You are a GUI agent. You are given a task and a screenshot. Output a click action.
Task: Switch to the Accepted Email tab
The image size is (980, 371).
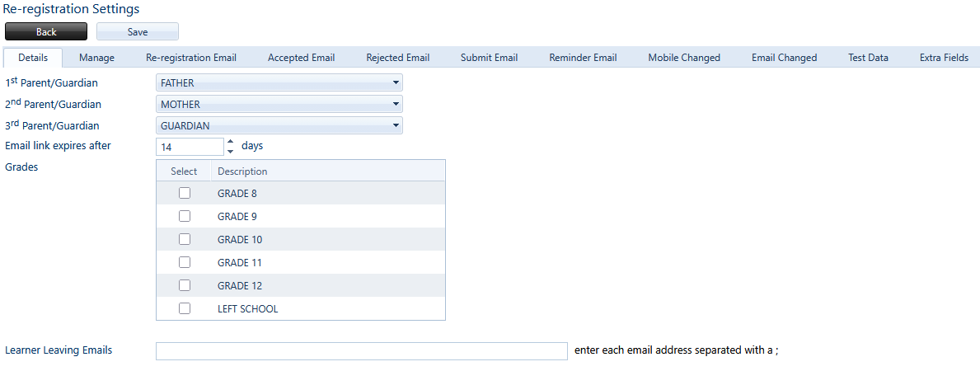click(x=301, y=58)
